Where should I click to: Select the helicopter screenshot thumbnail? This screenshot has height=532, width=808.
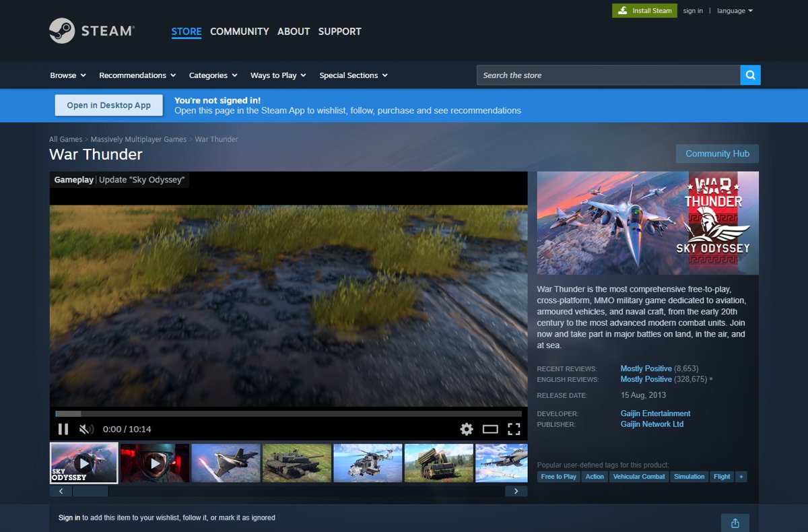click(368, 463)
